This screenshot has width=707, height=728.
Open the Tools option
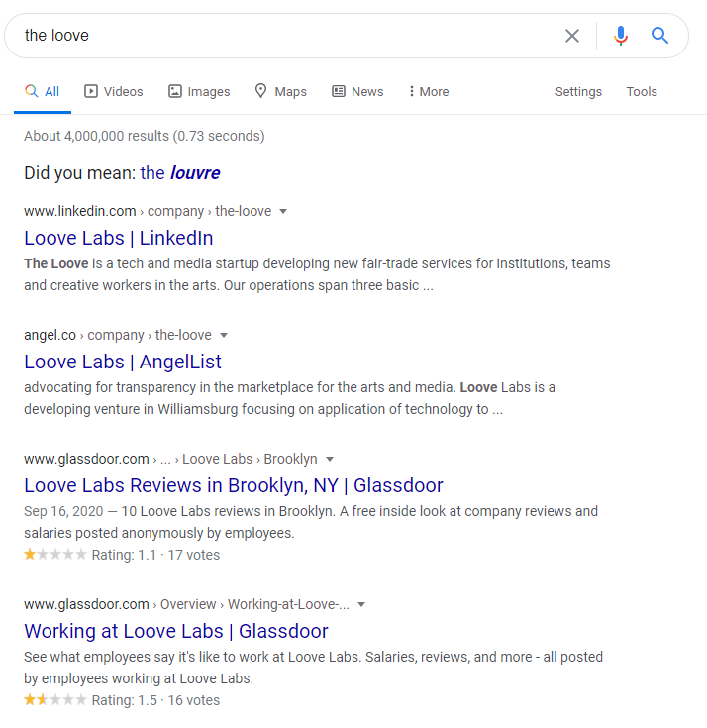click(x=641, y=91)
